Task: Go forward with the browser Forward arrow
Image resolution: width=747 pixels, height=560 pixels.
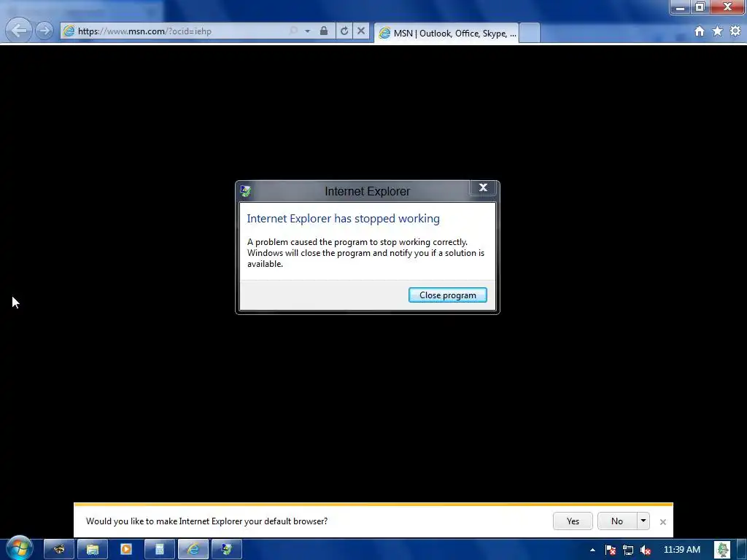Action: tap(44, 31)
